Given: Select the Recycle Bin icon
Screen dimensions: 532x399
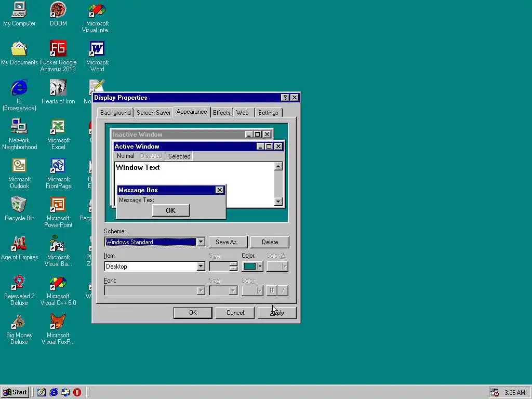Looking at the screenshot, I should [x=19, y=209].
